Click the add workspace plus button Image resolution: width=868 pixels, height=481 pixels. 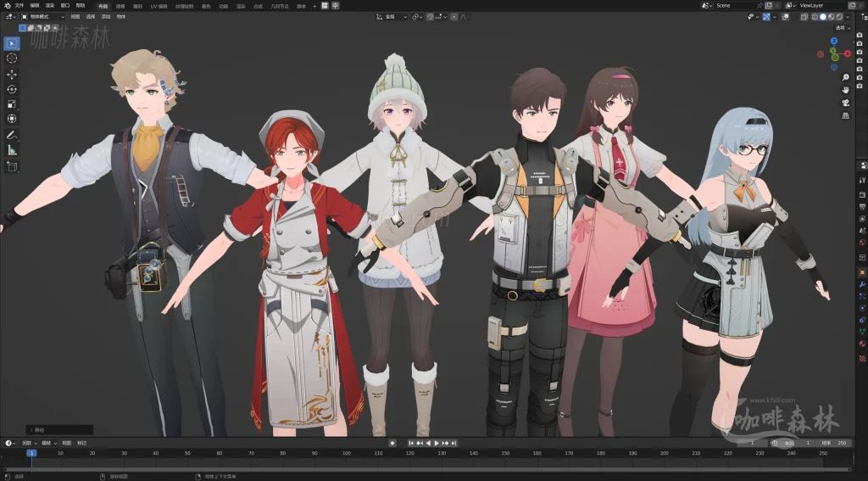click(x=315, y=6)
